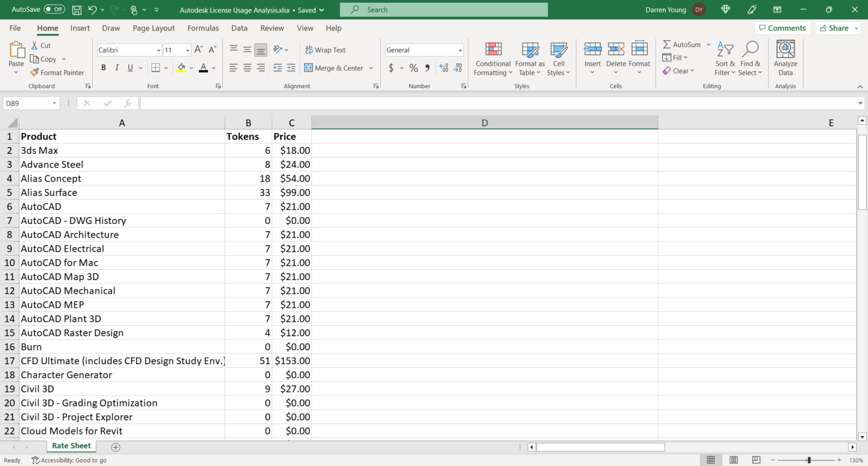Switch to the Formulas ribbon tab

click(203, 28)
